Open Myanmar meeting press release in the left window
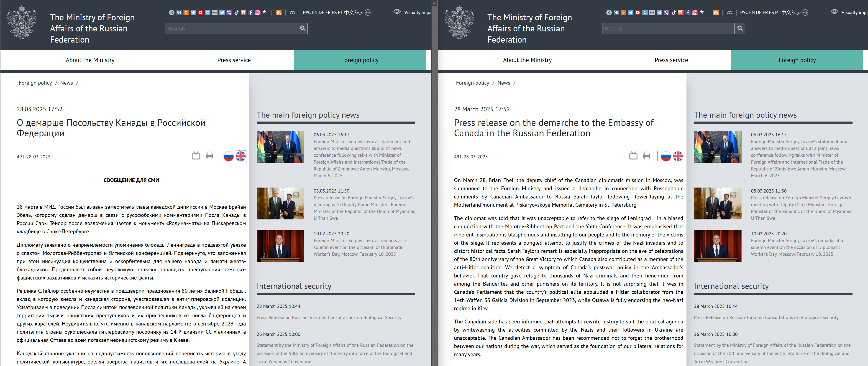 [364, 208]
